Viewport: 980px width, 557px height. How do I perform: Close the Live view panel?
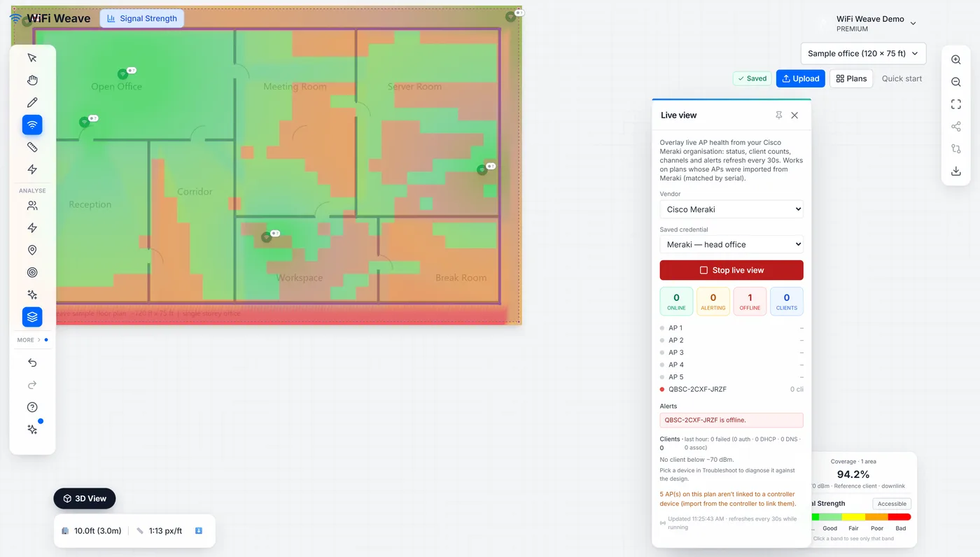(x=794, y=115)
